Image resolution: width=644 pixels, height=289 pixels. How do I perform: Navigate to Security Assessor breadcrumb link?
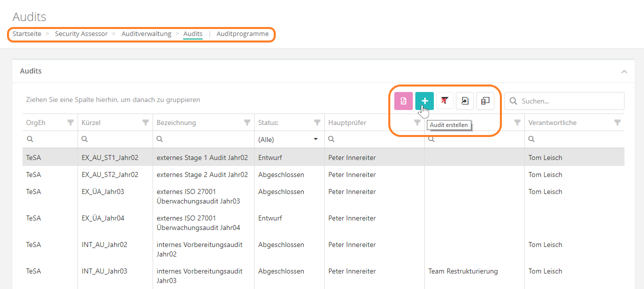click(81, 34)
